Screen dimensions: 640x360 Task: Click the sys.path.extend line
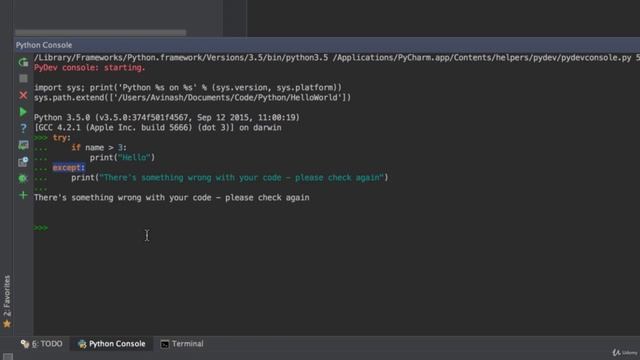click(192, 98)
